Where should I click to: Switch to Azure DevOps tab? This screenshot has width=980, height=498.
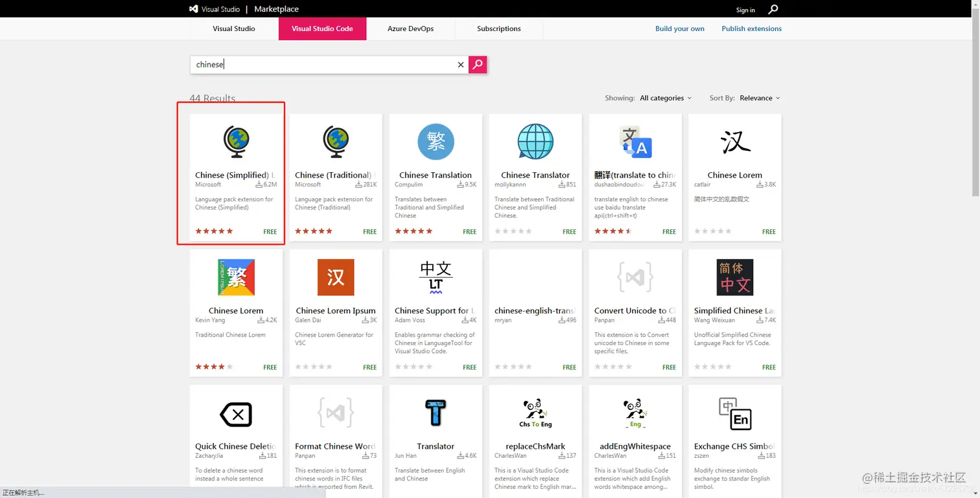point(410,28)
